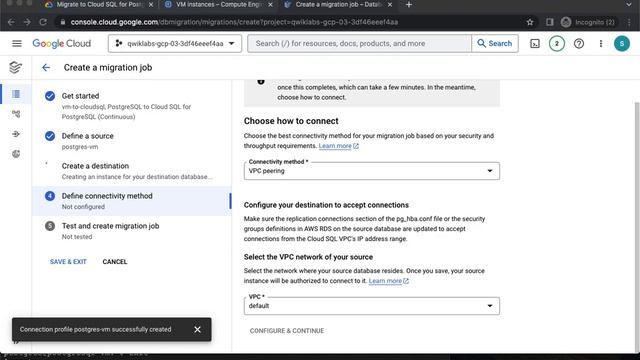The width and height of the screenshot is (640, 360).
Task: Open the main navigation hamburger menu
Action: click(17, 43)
